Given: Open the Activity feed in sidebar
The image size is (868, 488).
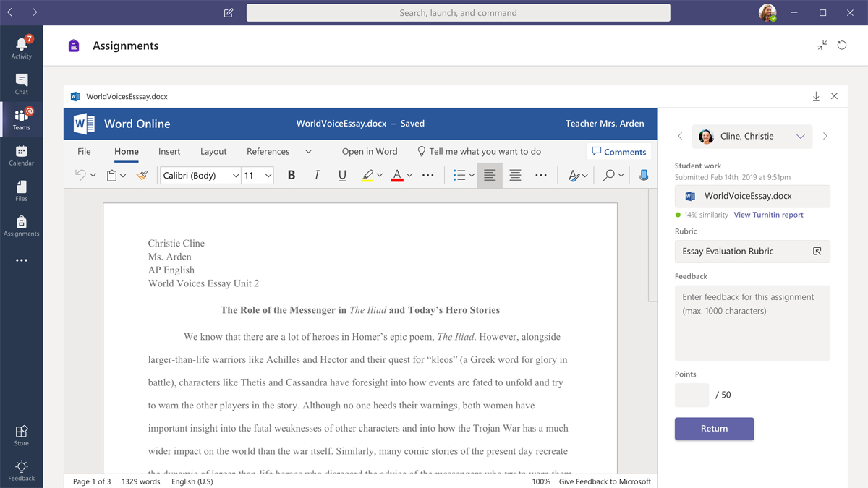Looking at the screenshot, I should tap(22, 47).
